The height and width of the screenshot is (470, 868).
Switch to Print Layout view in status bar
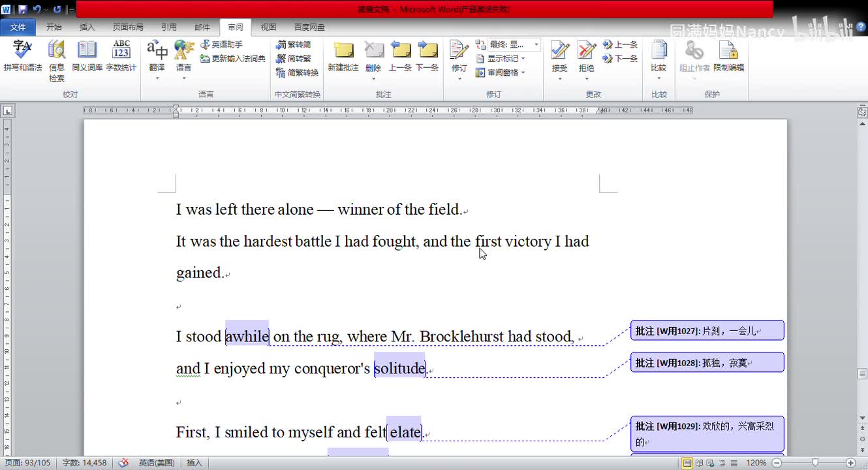click(x=687, y=463)
